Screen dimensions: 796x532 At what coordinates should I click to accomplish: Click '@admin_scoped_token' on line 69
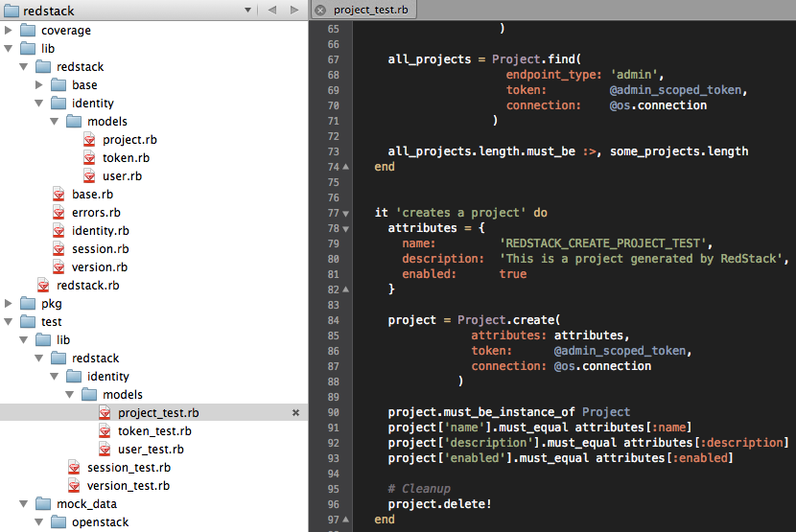[676, 90]
